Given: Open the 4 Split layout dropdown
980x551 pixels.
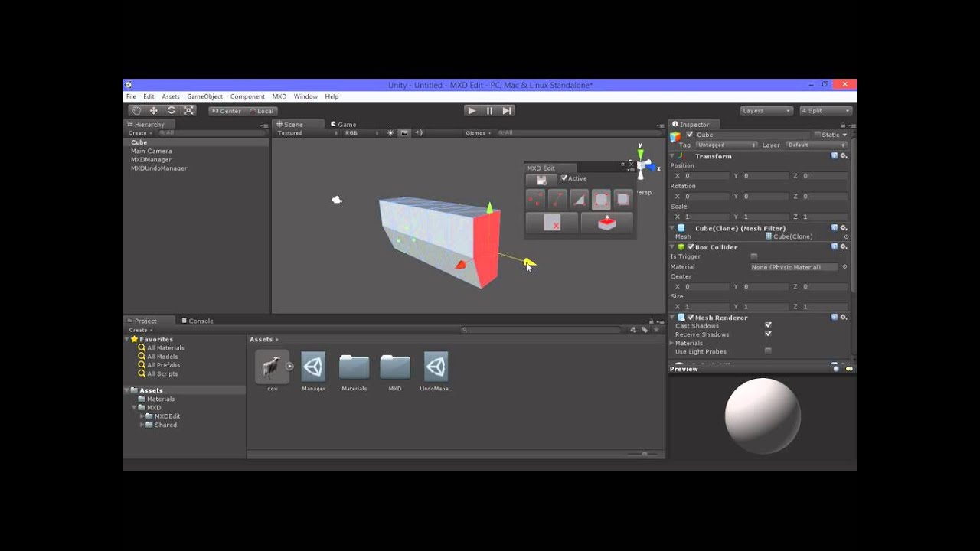Looking at the screenshot, I should [x=825, y=111].
